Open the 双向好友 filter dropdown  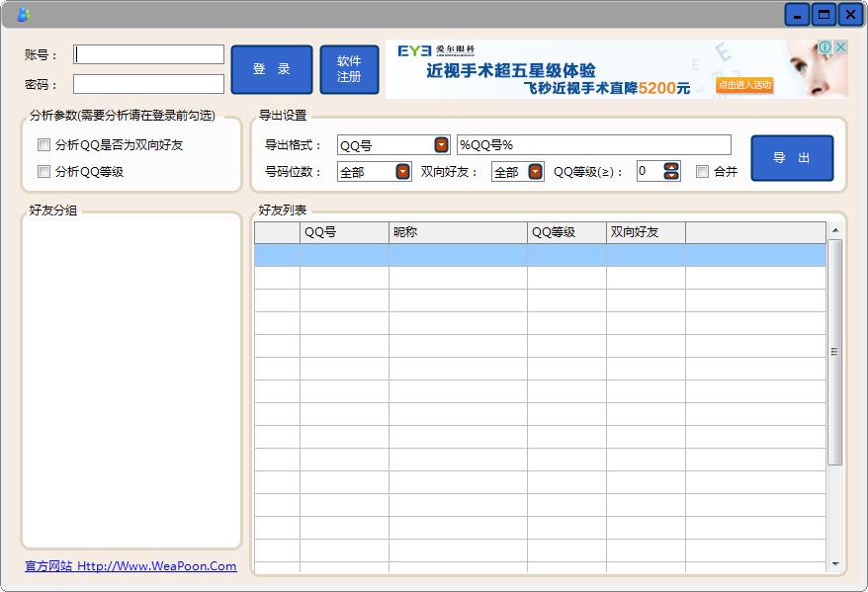535,172
